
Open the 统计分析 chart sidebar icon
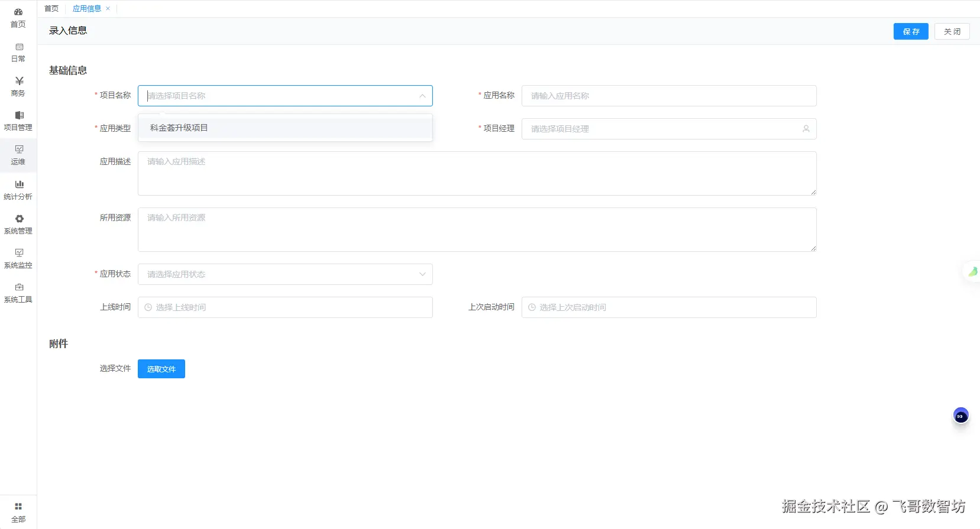pyautogui.click(x=19, y=184)
